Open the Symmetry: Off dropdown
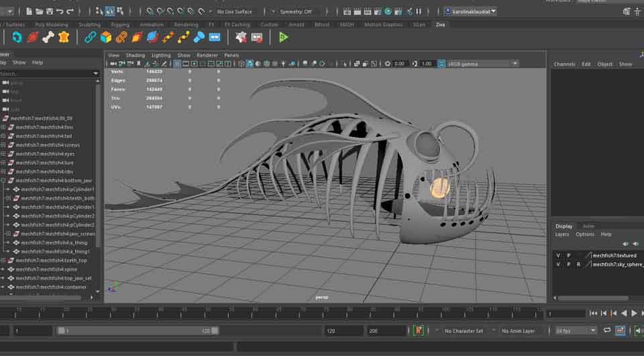 pyautogui.click(x=296, y=11)
